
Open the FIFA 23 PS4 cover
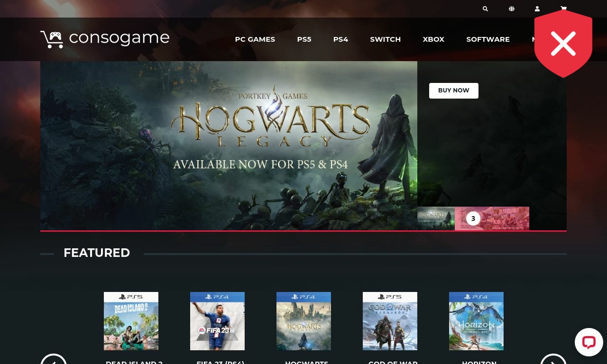pyautogui.click(x=217, y=321)
